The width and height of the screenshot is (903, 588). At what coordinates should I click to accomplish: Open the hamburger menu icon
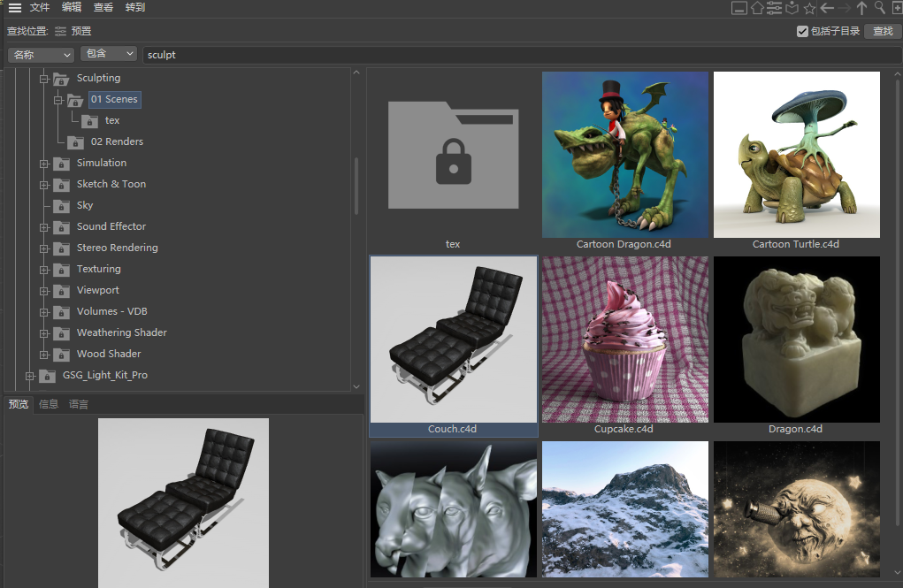(x=14, y=7)
